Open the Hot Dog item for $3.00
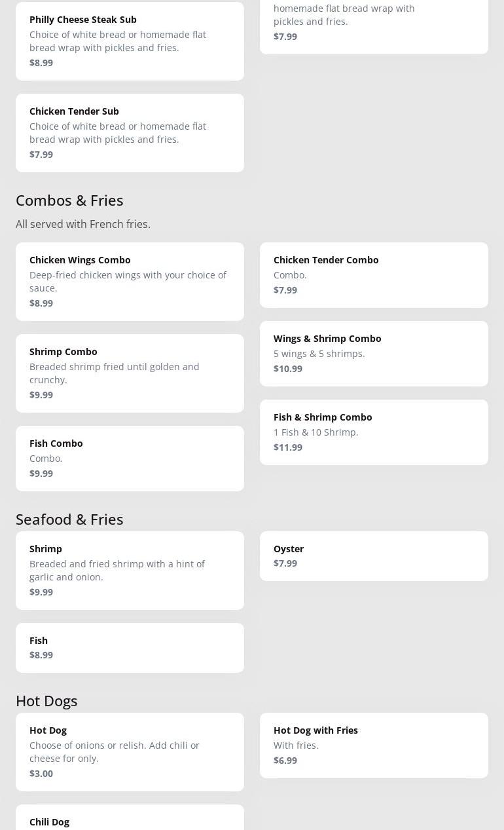The height and width of the screenshot is (830, 504). point(130,752)
